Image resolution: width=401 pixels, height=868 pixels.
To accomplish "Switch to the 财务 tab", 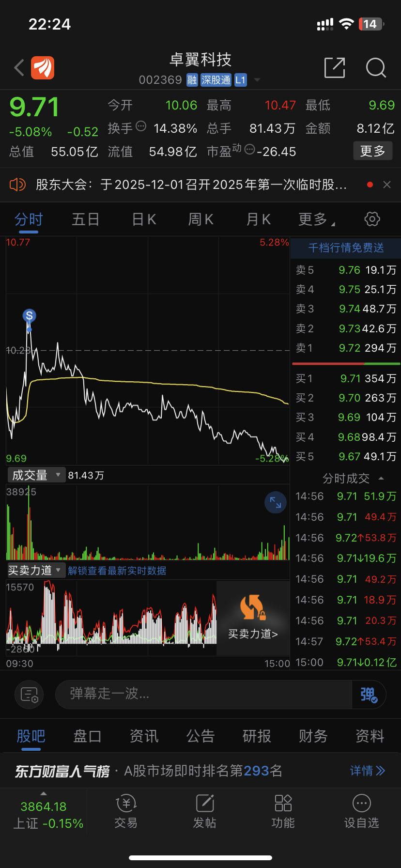I will pyautogui.click(x=313, y=736).
